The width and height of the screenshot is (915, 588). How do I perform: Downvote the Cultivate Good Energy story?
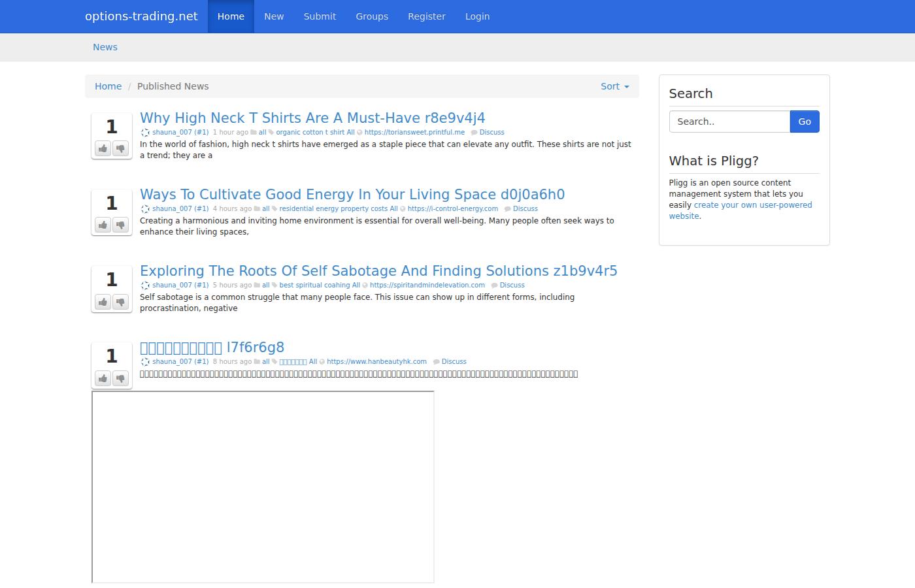click(120, 225)
